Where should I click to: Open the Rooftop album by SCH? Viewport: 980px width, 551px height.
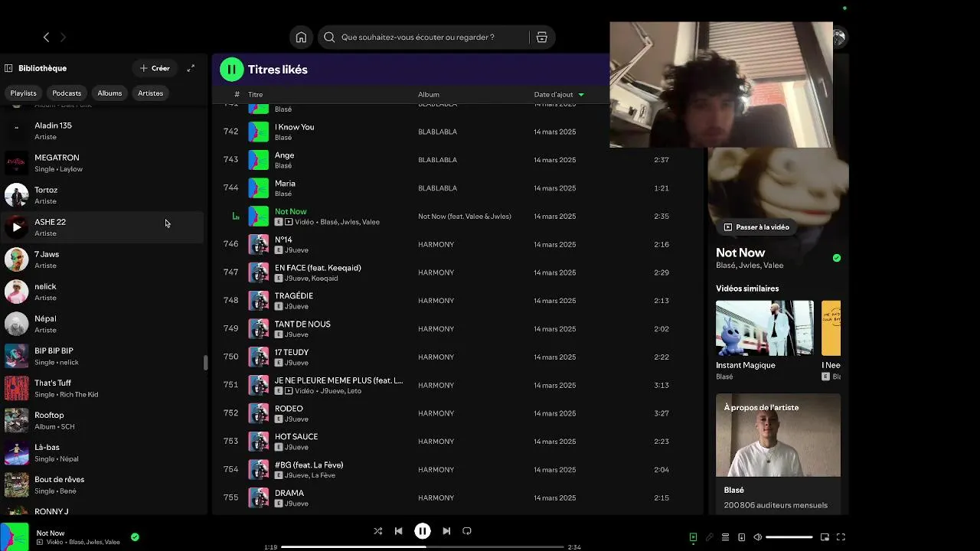(102, 420)
